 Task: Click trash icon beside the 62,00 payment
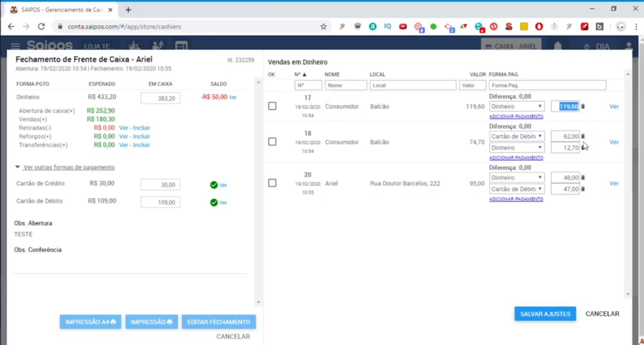583,136
